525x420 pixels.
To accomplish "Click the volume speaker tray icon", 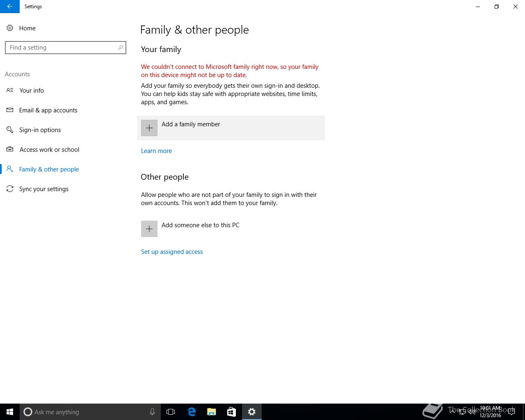I will pos(472,412).
